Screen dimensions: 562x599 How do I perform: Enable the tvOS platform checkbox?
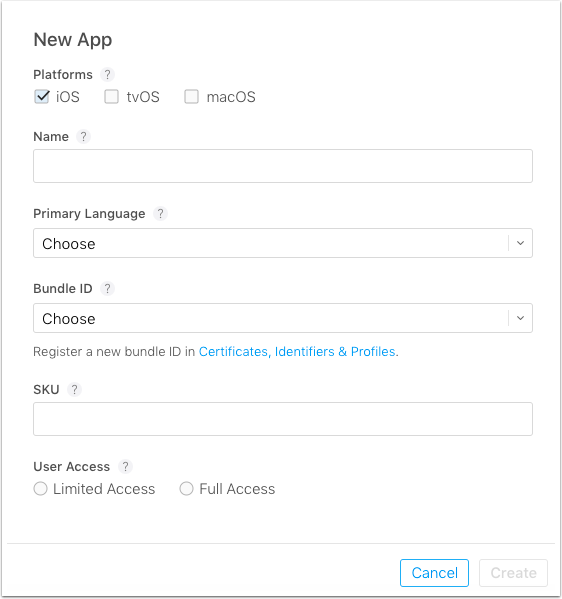112,97
